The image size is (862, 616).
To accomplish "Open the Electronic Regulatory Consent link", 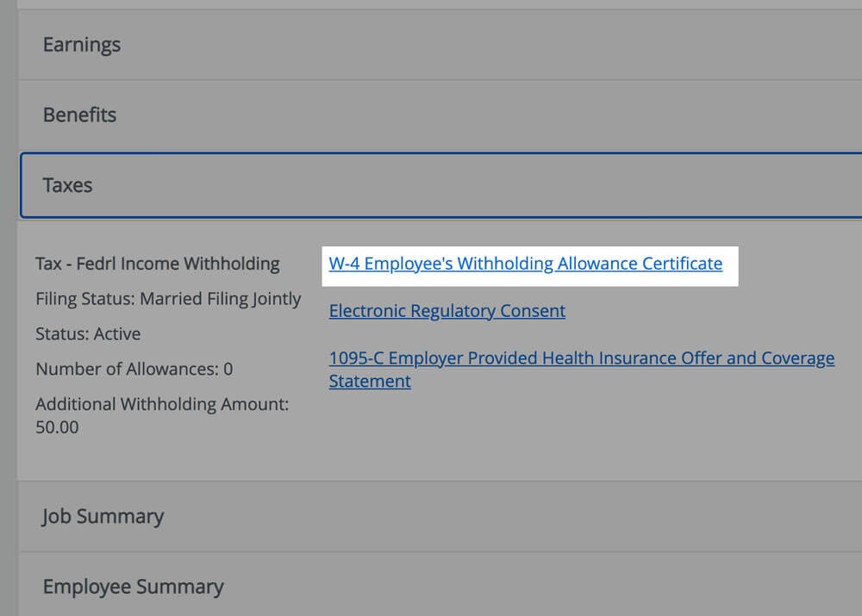I will coord(447,311).
